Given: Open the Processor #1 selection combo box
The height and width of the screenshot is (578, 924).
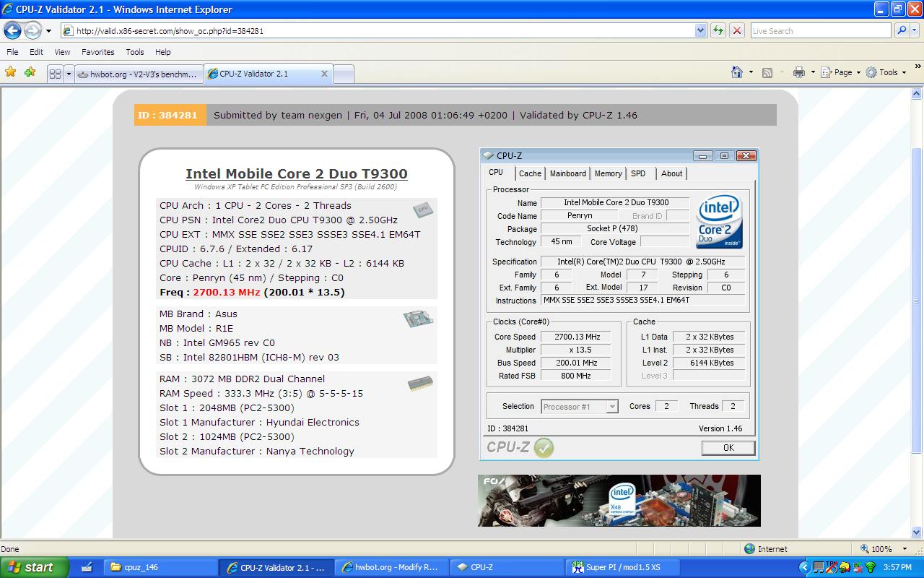Looking at the screenshot, I should coord(580,407).
